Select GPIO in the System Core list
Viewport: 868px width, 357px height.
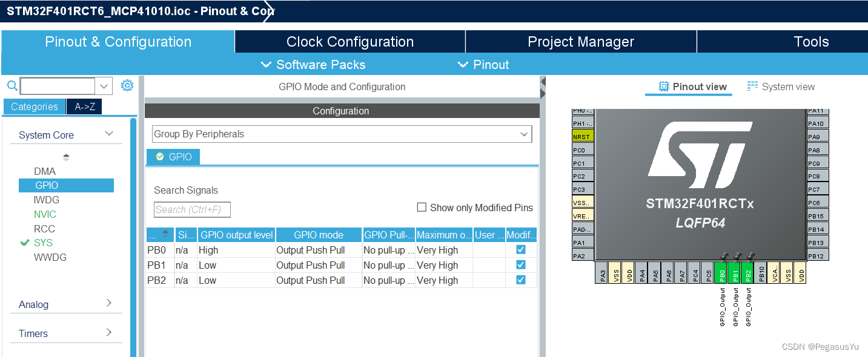coord(66,186)
